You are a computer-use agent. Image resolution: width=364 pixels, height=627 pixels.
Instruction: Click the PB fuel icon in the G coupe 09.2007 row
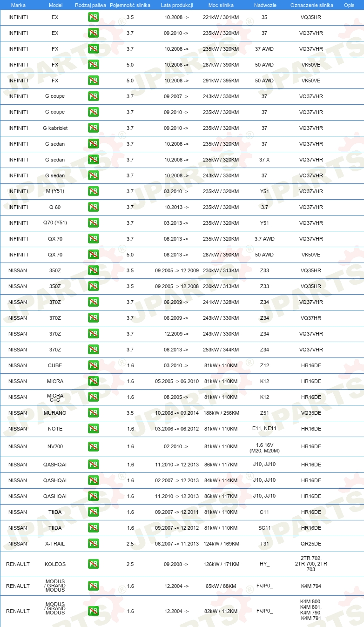click(93, 96)
